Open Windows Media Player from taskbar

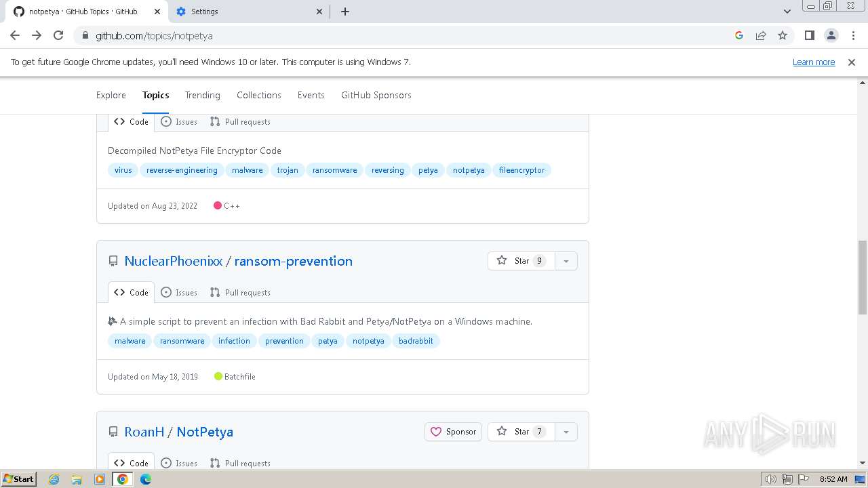100,479
